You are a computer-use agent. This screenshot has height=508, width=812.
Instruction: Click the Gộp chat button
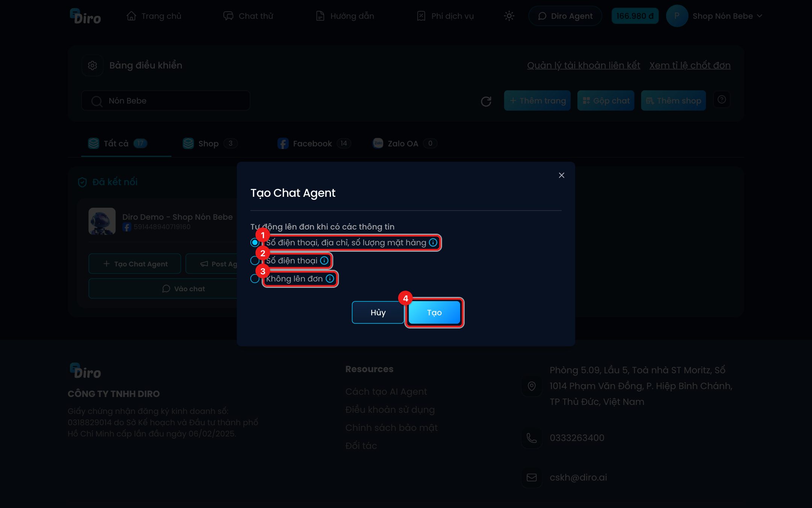606,101
